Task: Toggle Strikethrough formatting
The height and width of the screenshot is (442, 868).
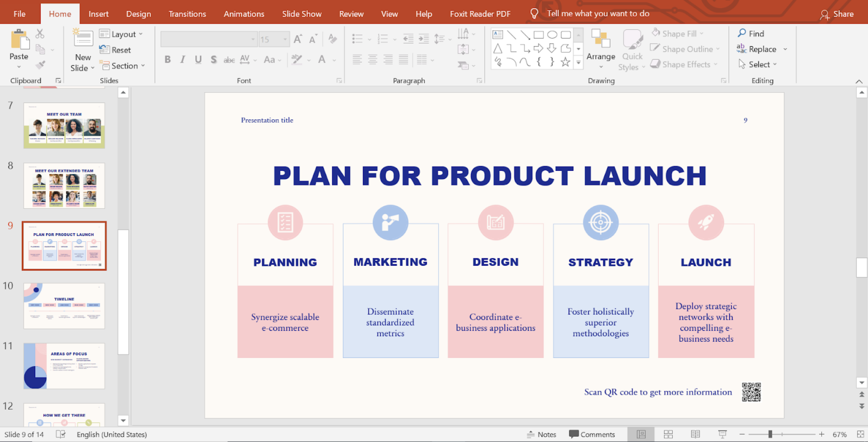Action: [229, 60]
